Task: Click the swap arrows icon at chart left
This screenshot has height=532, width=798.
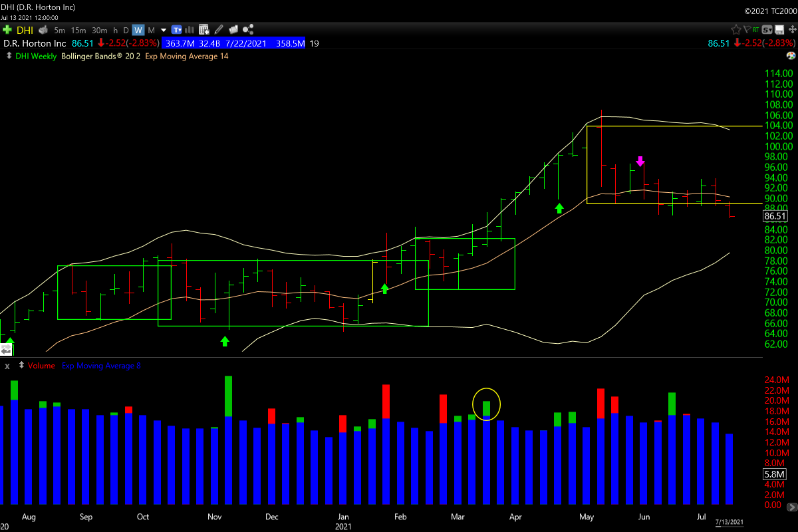Action: [x=5, y=348]
